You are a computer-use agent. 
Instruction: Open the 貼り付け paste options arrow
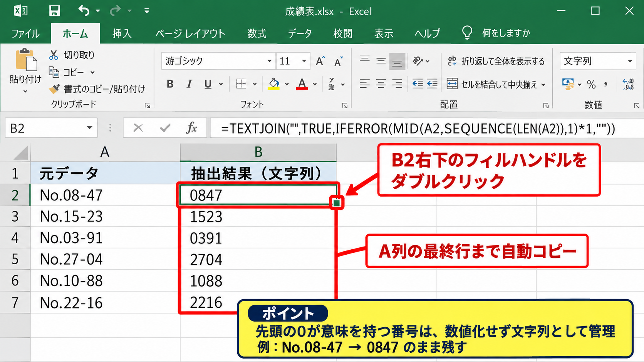click(x=25, y=92)
